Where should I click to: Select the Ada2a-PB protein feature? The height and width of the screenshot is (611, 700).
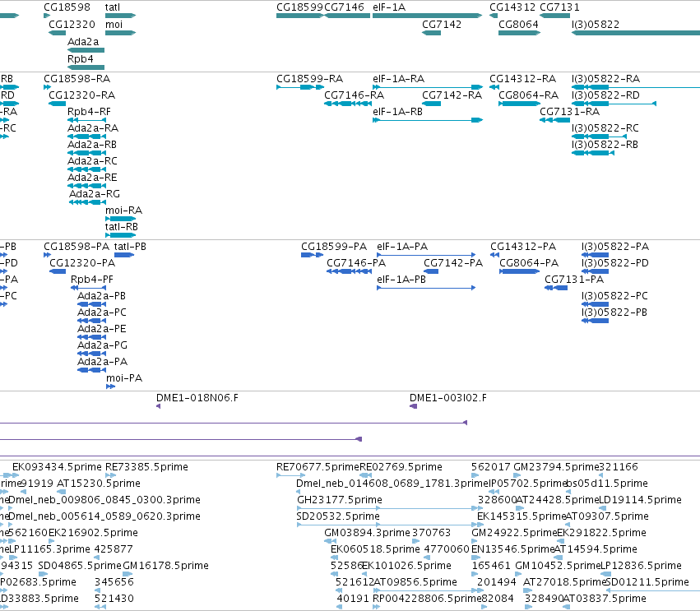pos(91,304)
